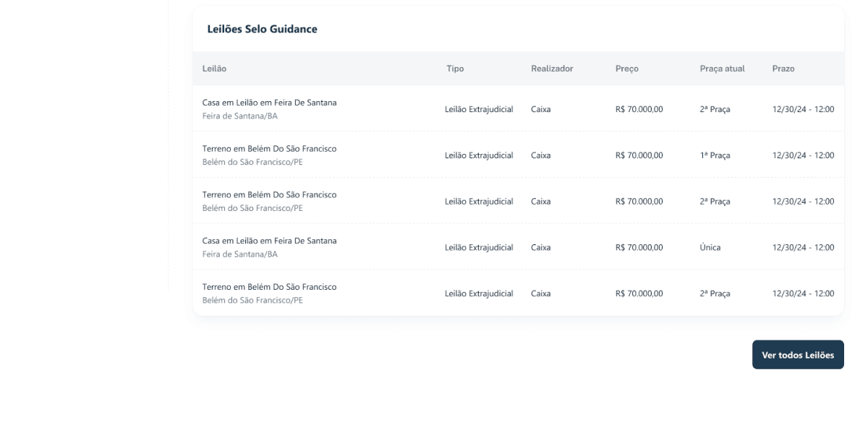Click the last row's 2ª Praça cell
Image resolution: width=868 pixels, height=422 pixels.
click(715, 293)
